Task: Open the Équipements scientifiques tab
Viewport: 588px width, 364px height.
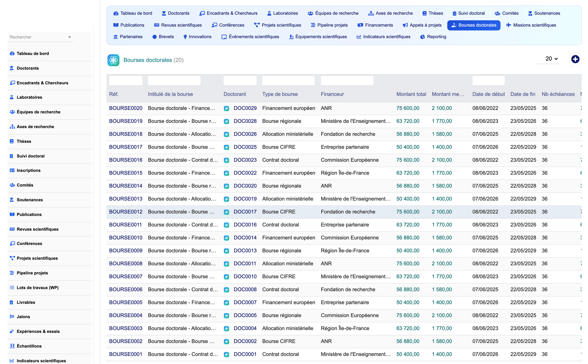Action: 318,37
